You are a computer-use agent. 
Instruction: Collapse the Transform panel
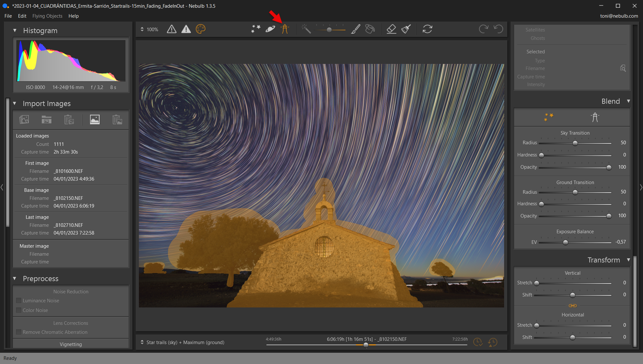(629, 260)
